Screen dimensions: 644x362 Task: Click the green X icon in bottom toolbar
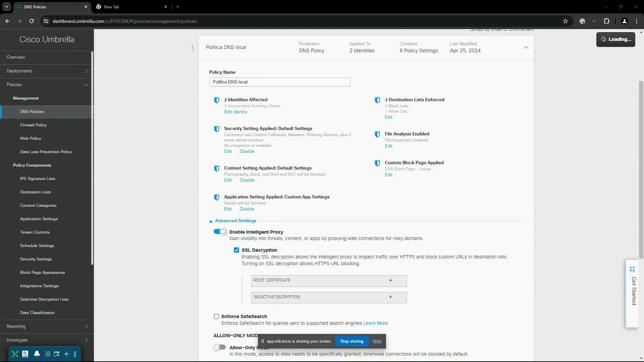coord(15,354)
